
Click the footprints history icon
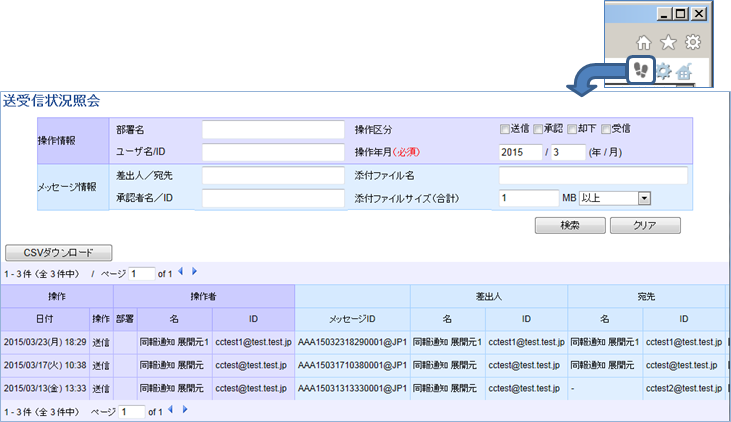(641, 70)
